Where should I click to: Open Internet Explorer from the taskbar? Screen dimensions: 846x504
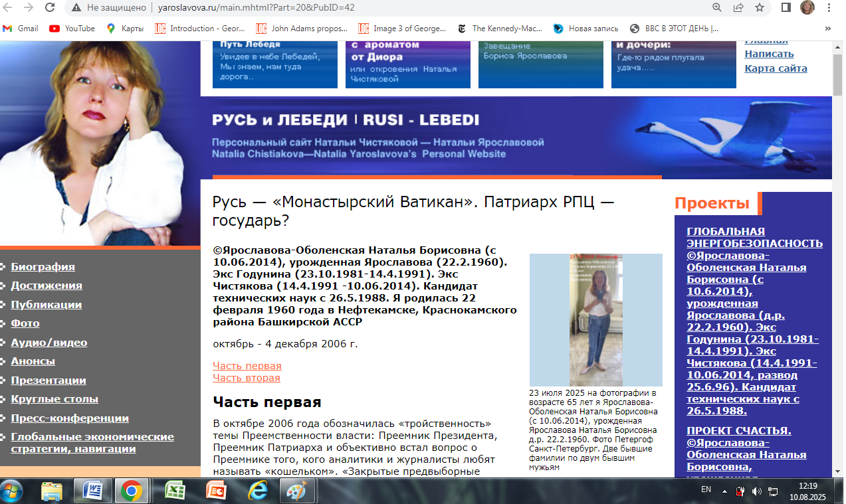click(257, 491)
